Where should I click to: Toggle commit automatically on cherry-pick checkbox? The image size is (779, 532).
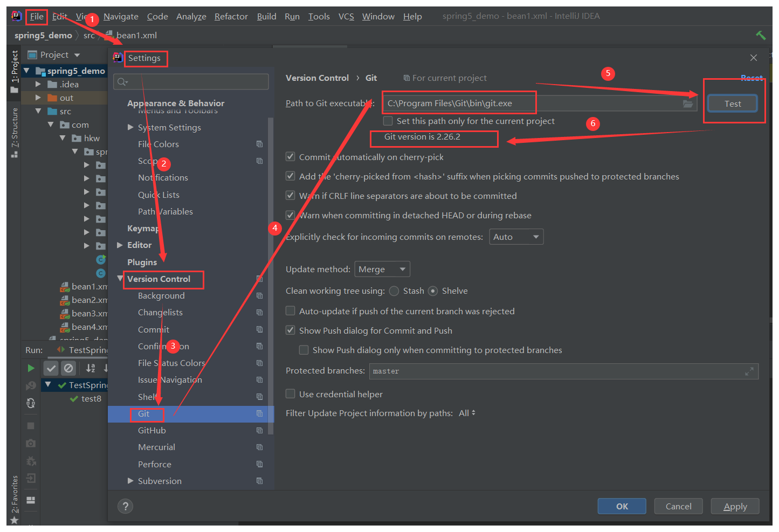pyautogui.click(x=290, y=157)
